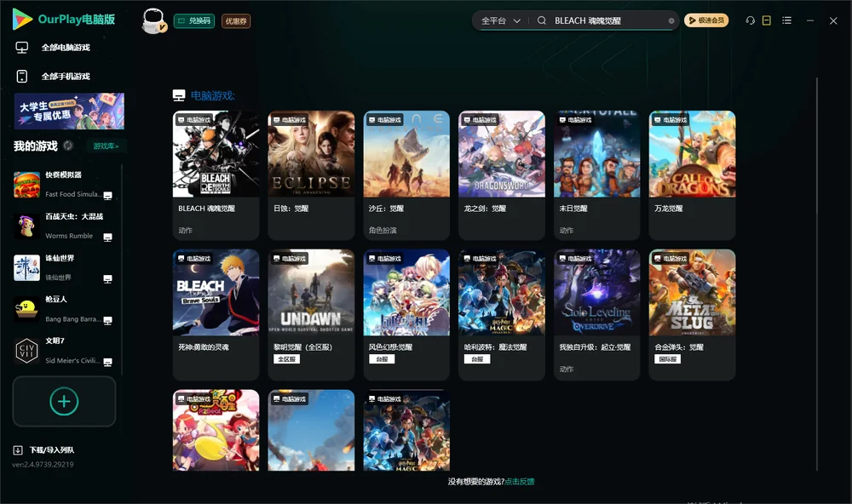Click the 兑换码 redeem code button
This screenshot has height=504, width=852.
click(194, 21)
